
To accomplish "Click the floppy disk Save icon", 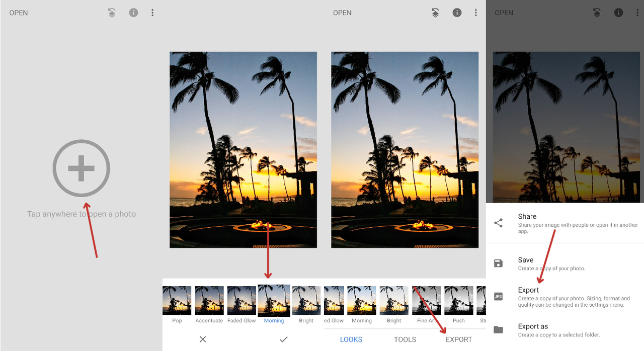I will coord(498,264).
